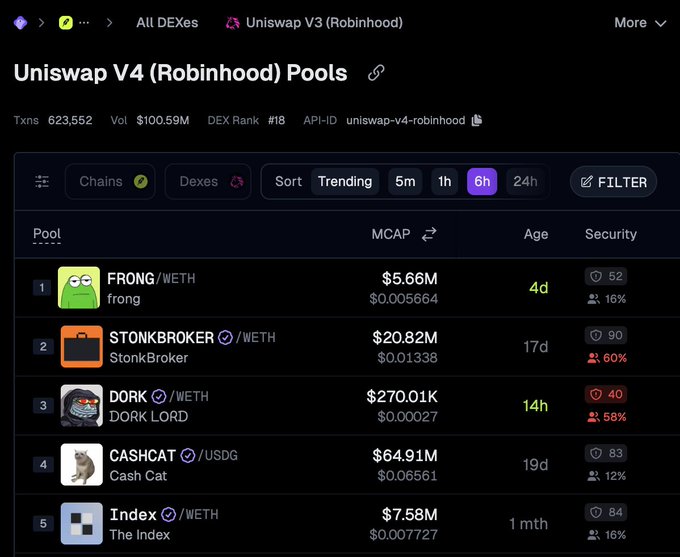The width and height of the screenshot is (680, 557).
Task: Select the 5m timeframe
Action: 405,181
